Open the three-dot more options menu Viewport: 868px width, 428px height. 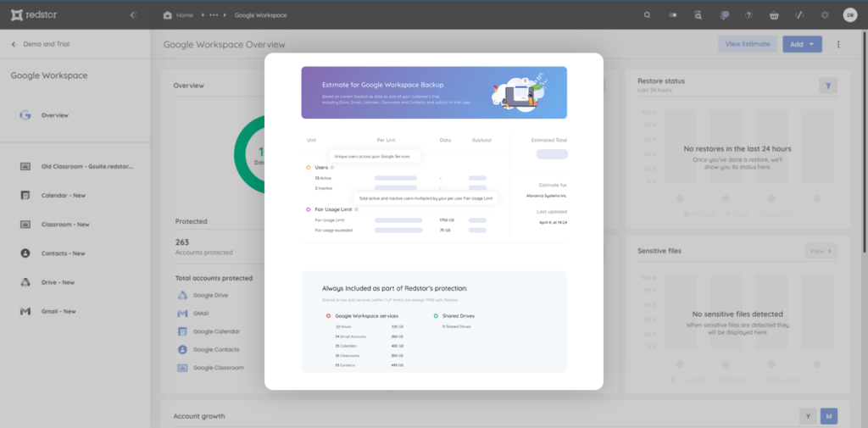click(838, 44)
